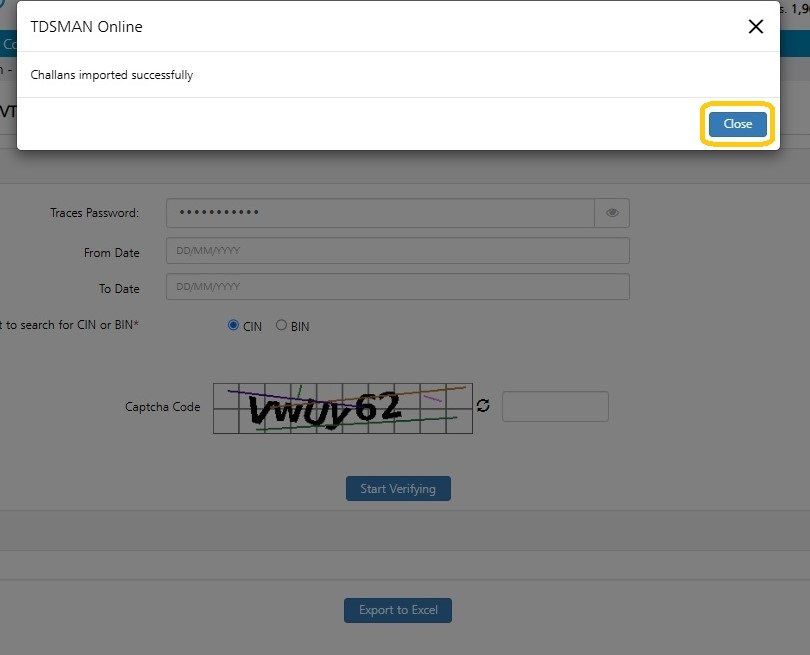
Task: Select the BIN radio option
Action: tap(281, 325)
